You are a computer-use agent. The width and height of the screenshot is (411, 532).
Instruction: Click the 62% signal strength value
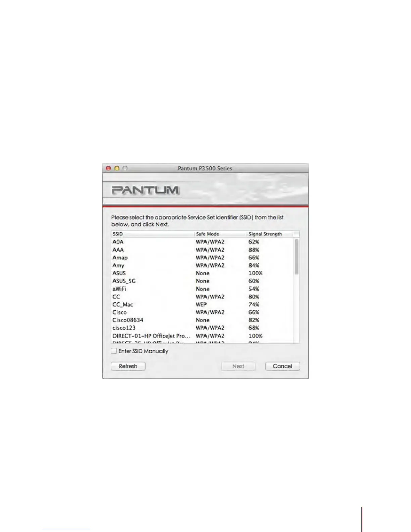tap(254, 242)
